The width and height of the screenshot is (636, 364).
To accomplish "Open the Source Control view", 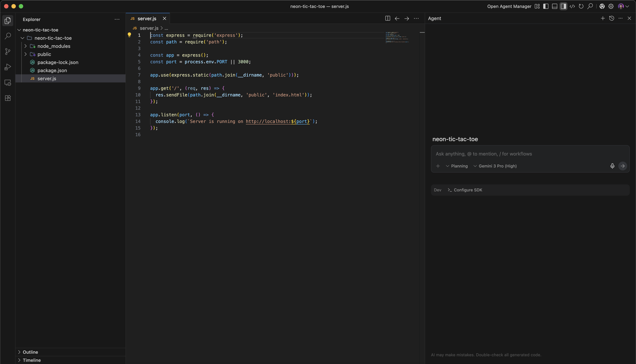I will [8, 52].
